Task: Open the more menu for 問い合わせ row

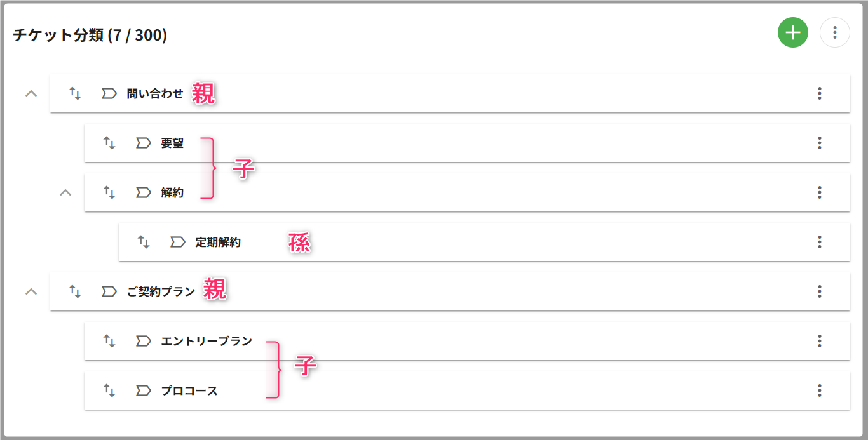Action: click(x=820, y=93)
